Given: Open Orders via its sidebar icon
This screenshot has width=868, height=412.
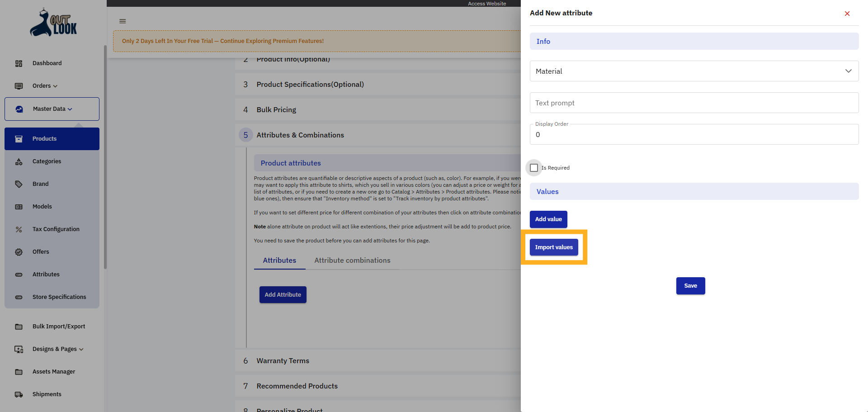Looking at the screenshot, I should coord(19,86).
